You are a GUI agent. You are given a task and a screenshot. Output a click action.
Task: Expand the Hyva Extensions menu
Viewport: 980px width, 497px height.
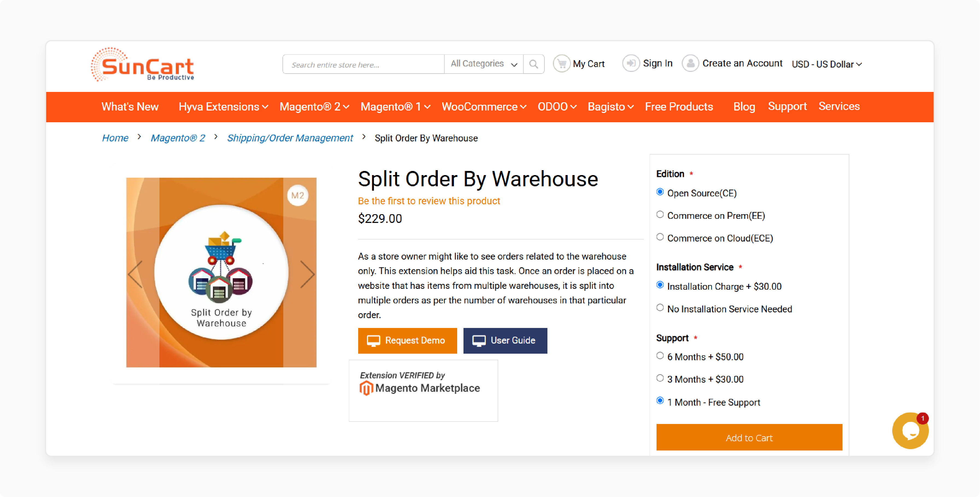coord(223,107)
